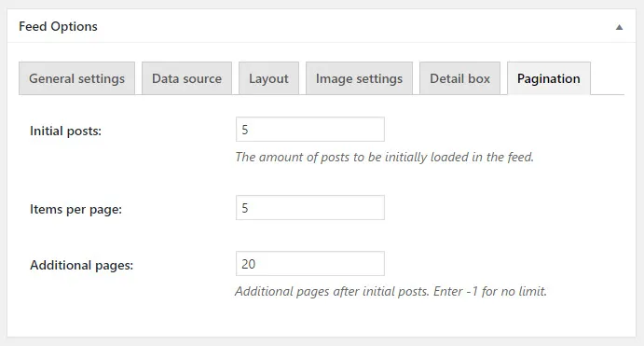Screen dimensions: 644x346
Task: Click the Additional pages label
Action: pos(82,265)
